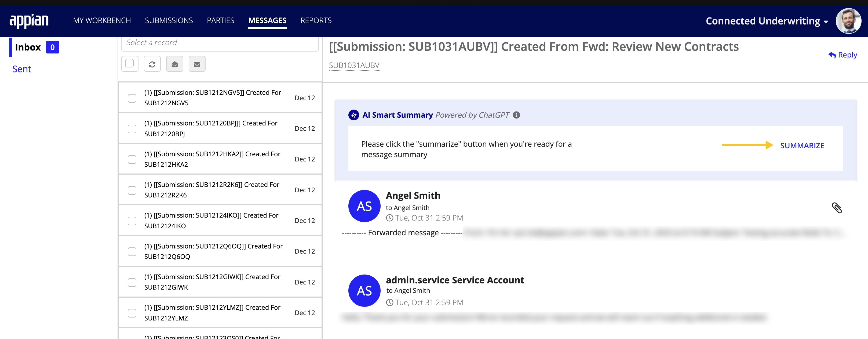Click the mark as unread envelope icon
868x339 pixels.
[197, 64]
